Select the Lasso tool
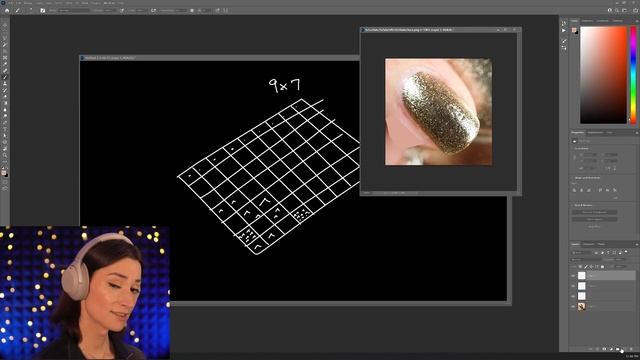Viewport: 640px width, 360px height. pyautogui.click(x=5, y=38)
